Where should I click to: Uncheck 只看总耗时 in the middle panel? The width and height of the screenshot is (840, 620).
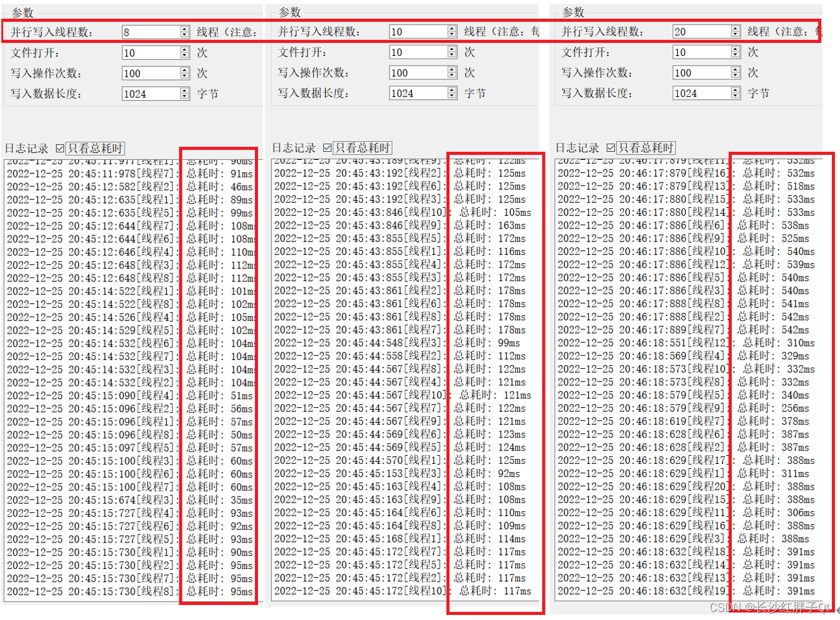tap(328, 148)
